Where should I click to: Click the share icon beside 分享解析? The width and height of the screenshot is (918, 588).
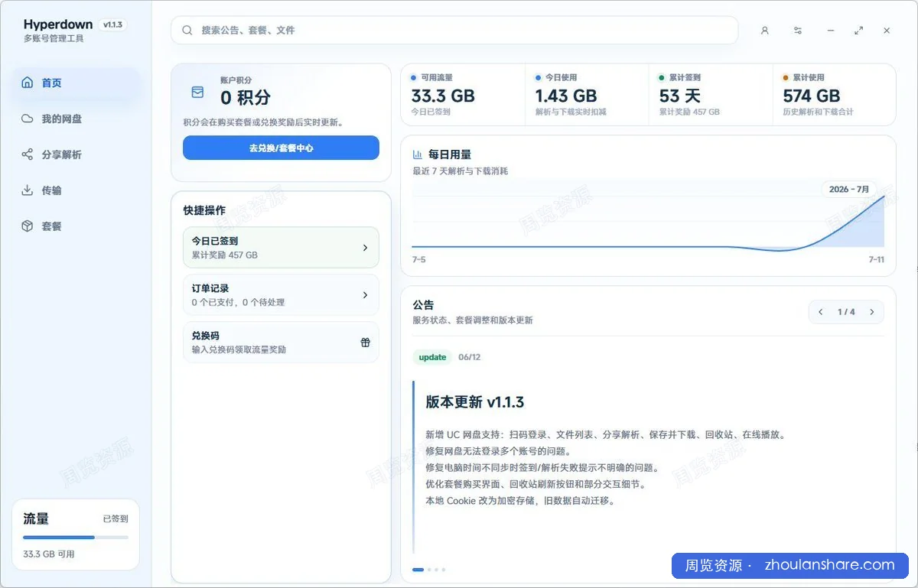(28, 154)
